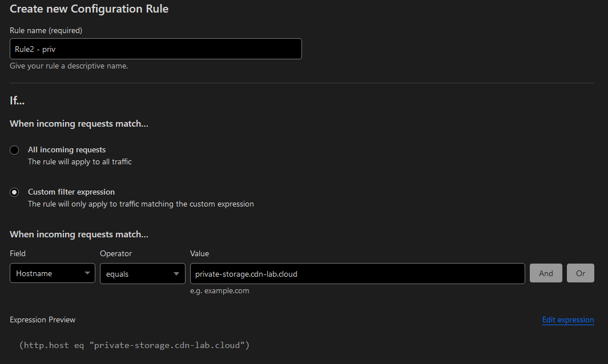Screen dimensions: 608x364
Task: Select the Custom filter expression radio button
Action: point(15,192)
